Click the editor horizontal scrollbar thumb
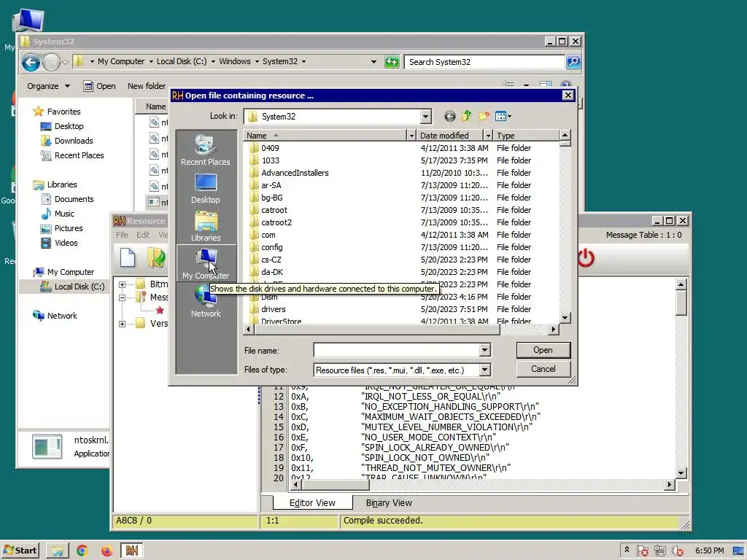The height and width of the screenshot is (560, 747). tap(336, 485)
